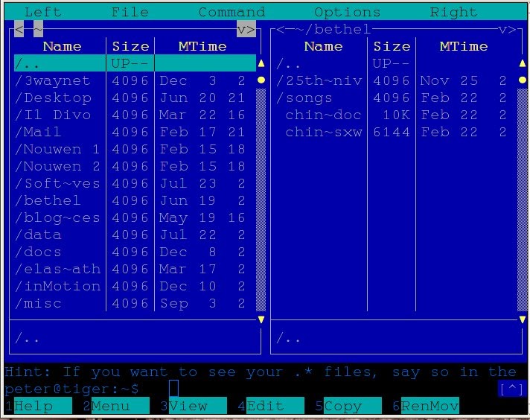The height and width of the screenshot is (420, 530).
Task: Select the /Nouwen 2 directory
Action: [x=135, y=166]
